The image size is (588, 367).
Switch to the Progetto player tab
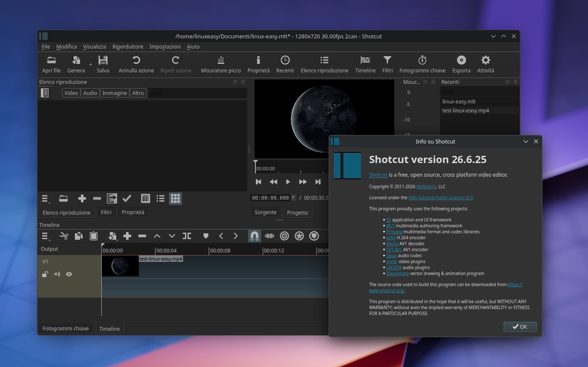coord(297,212)
